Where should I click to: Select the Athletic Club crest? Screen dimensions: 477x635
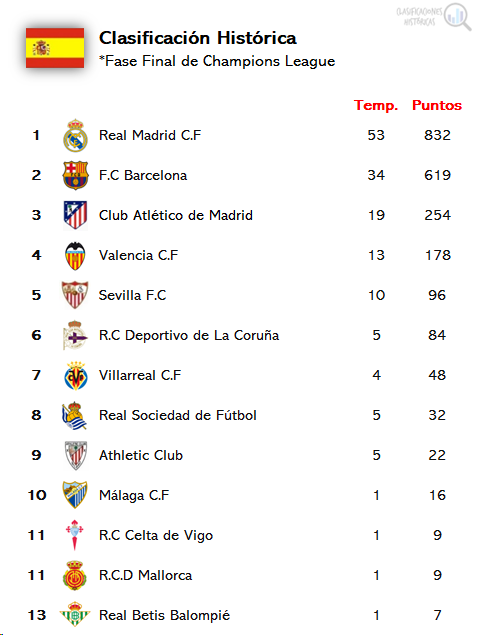[76, 455]
